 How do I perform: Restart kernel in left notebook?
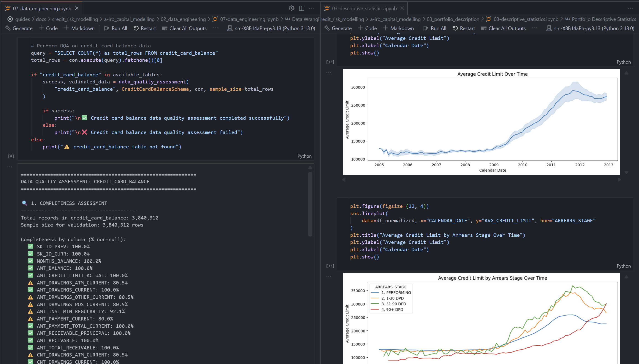[x=145, y=28]
